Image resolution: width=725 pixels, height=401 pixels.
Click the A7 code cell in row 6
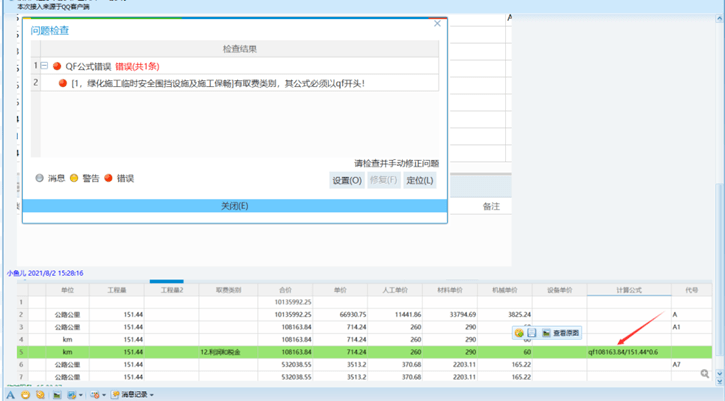[x=691, y=364]
